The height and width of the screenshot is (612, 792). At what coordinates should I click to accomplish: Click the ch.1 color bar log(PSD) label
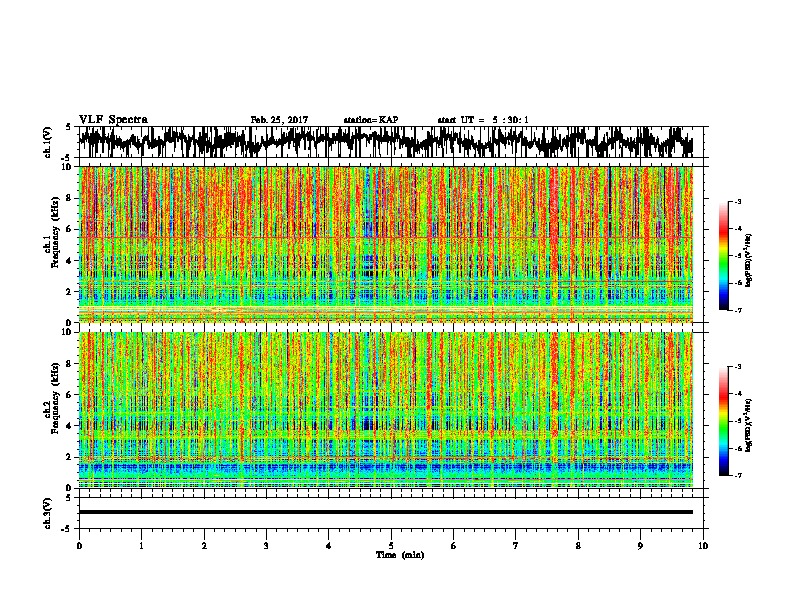749,260
